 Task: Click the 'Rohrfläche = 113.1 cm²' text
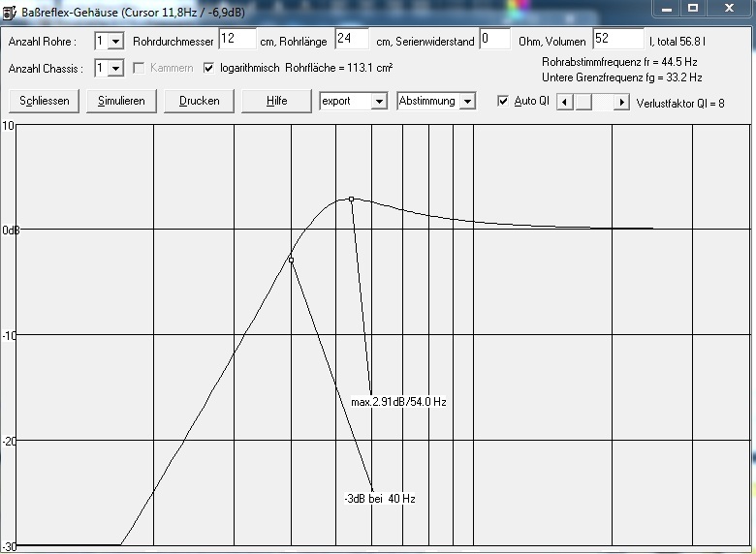[x=339, y=68]
